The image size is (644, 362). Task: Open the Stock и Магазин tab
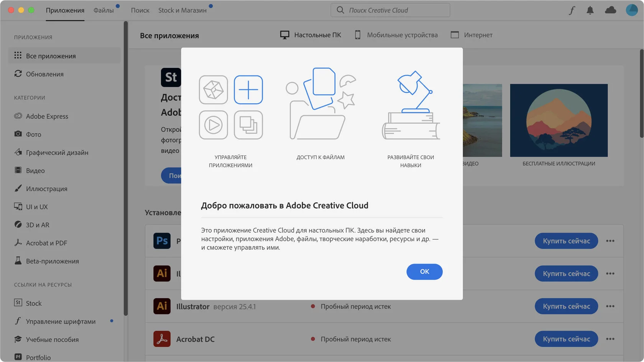tap(182, 10)
